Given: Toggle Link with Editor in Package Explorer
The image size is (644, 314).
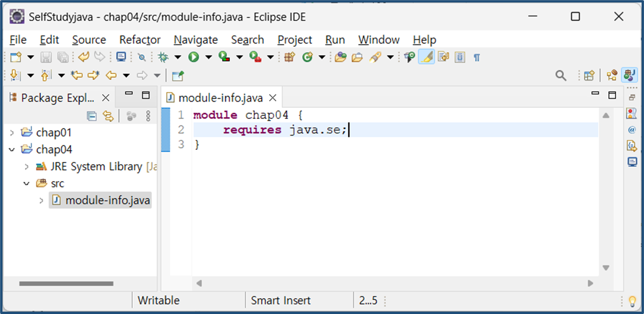Looking at the screenshot, I should (x=109, y=116).
